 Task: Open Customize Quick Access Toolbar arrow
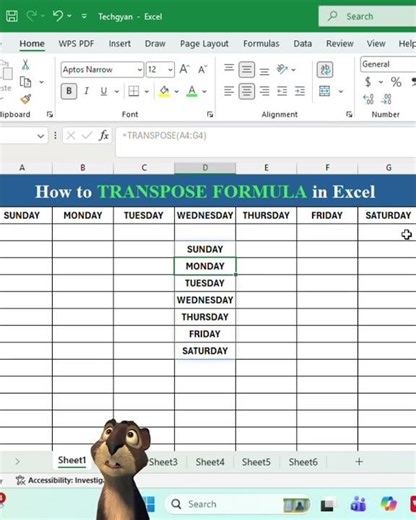(x=84, y=16)
